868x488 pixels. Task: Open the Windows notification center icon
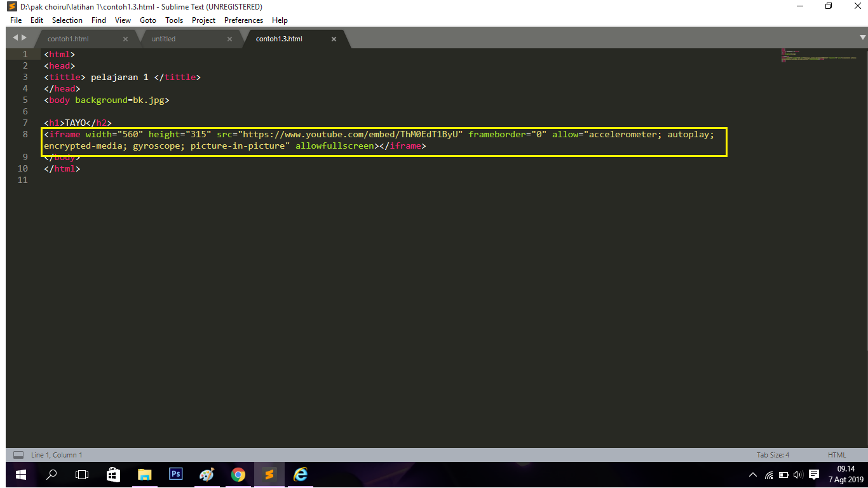coord(813,475)
